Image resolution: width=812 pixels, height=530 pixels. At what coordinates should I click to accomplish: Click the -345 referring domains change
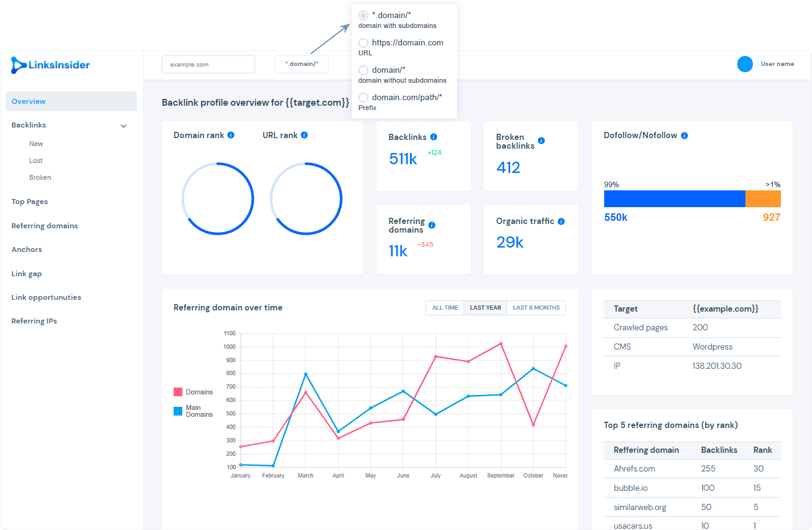[x=426, y=244]
